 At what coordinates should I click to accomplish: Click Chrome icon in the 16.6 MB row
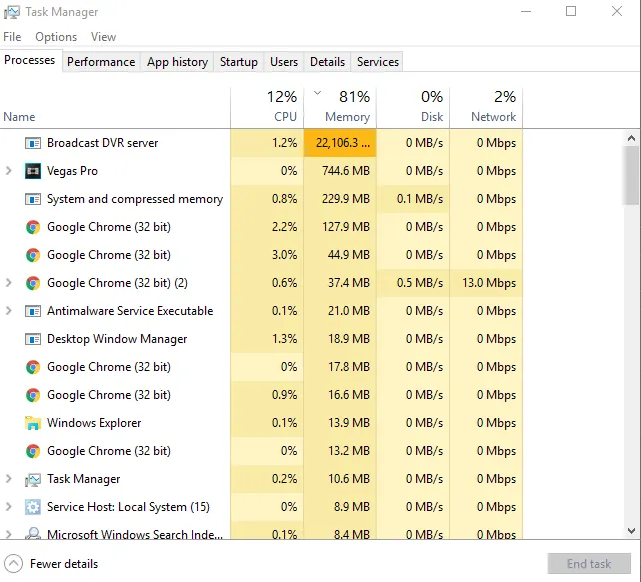pos(33,395)
